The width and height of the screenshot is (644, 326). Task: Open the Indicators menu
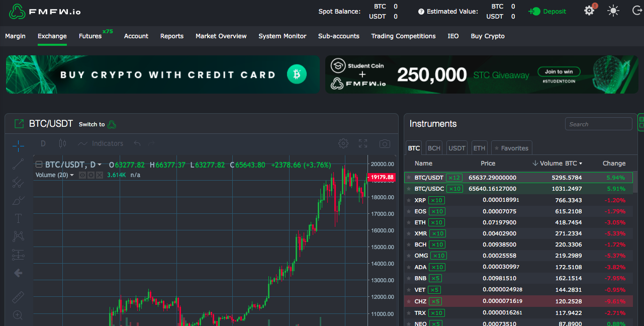[101, 143]
